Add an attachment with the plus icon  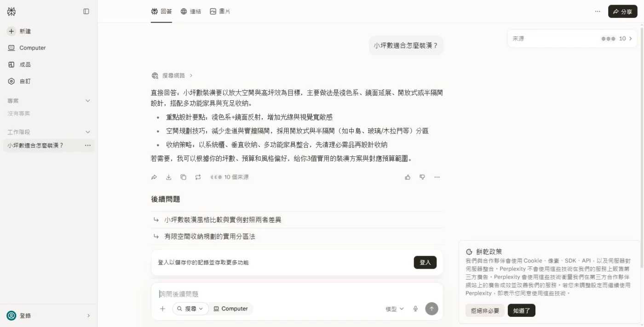coord(162,309)
